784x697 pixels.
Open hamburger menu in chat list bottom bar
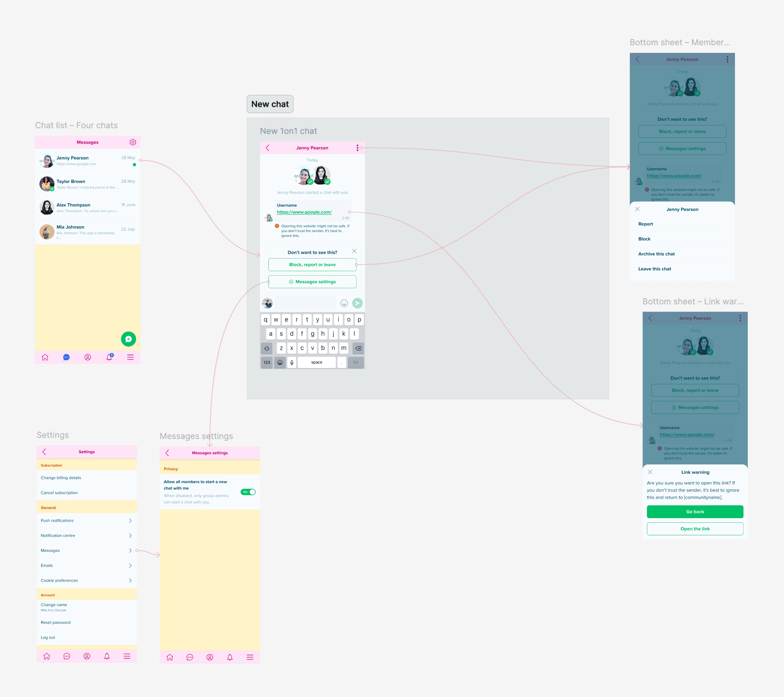[x=131, y=357]
